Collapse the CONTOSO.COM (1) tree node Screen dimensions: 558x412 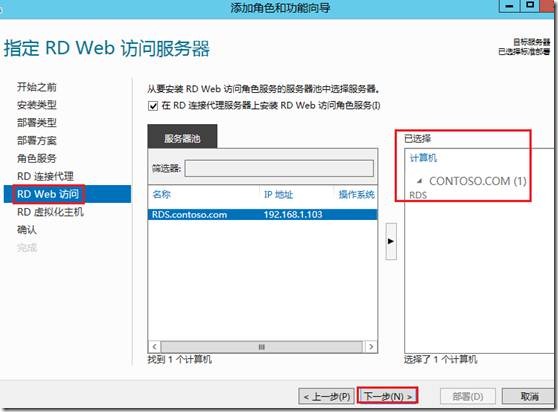(x=420, y=181)
